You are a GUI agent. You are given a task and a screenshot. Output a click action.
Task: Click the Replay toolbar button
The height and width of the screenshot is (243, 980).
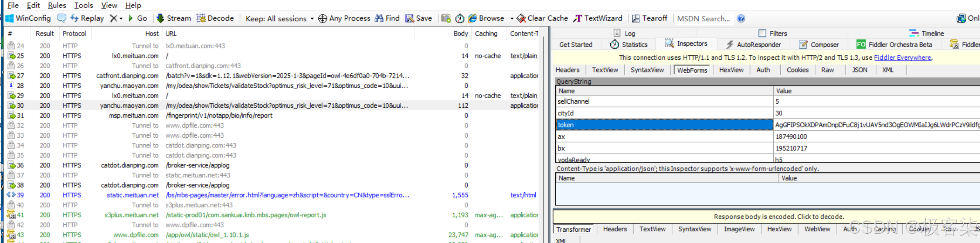click(87, 18)
